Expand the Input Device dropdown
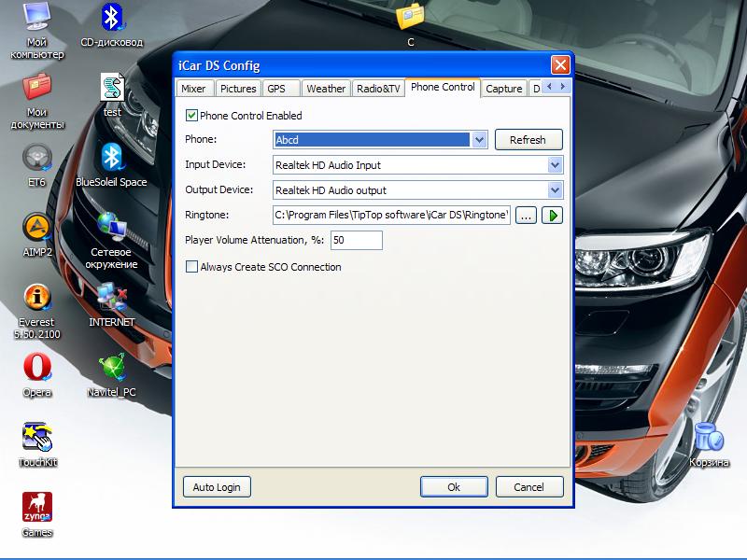The width and height of the screenshot is (747, 560). coord(555,165)
